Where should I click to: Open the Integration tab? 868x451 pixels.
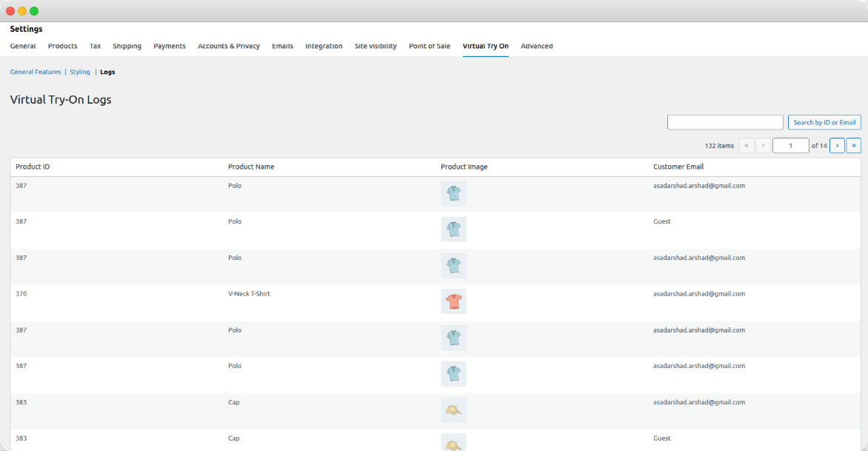coord(324,46)
